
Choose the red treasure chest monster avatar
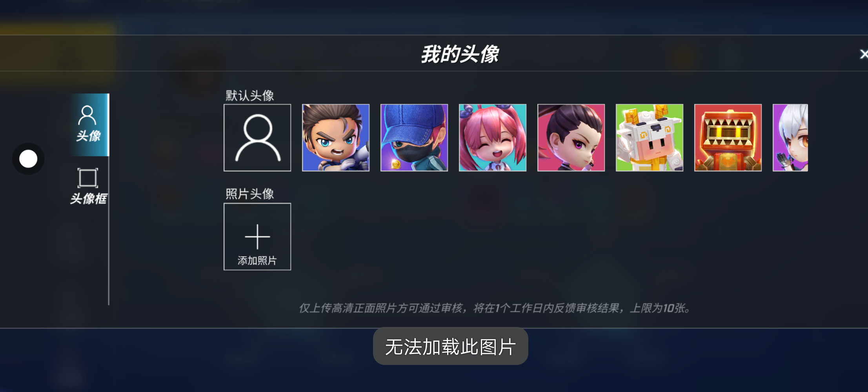(x=728, y=138)
